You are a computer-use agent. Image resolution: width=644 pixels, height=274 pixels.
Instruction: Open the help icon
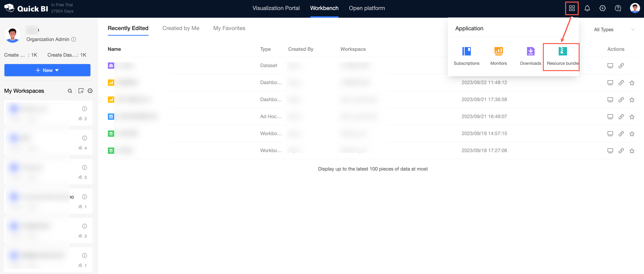[x=618, y=8]
